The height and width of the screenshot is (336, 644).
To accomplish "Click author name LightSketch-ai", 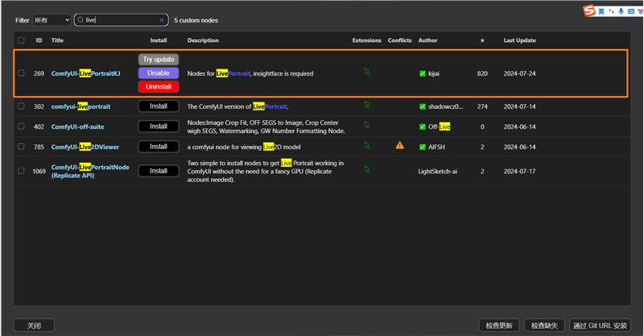I will (x=437, y=171).
